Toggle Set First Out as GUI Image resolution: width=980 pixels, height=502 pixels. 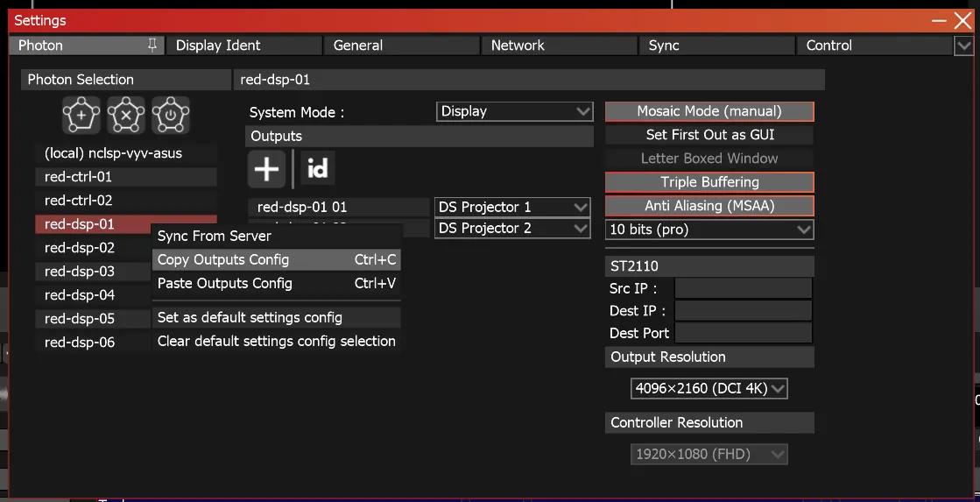[x=709, y=135]
